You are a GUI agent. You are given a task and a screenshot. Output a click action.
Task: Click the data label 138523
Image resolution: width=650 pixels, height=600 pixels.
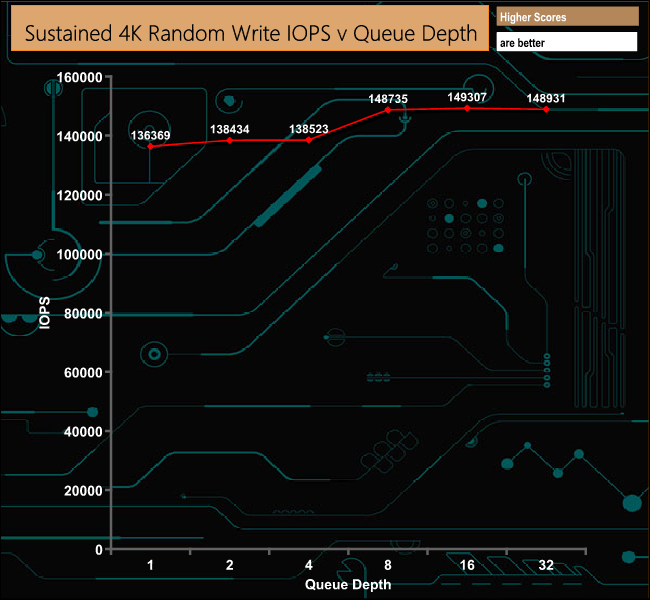pyautogui.click(x=308, y=129)
